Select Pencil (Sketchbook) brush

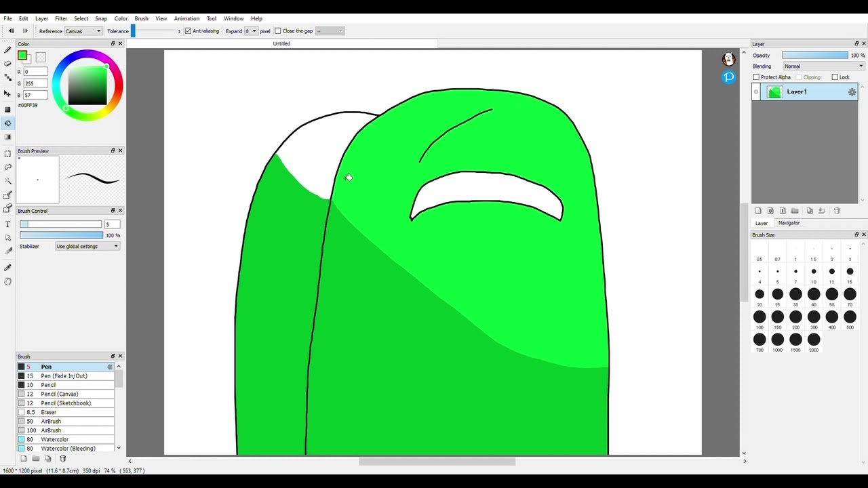pos(66,403)
